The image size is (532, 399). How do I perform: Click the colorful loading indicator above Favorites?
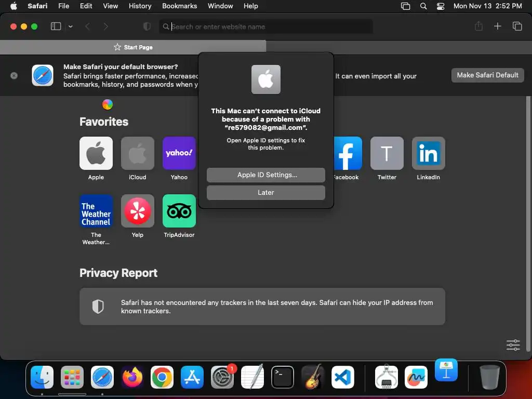pyautogui.click(x=108, y=104)
